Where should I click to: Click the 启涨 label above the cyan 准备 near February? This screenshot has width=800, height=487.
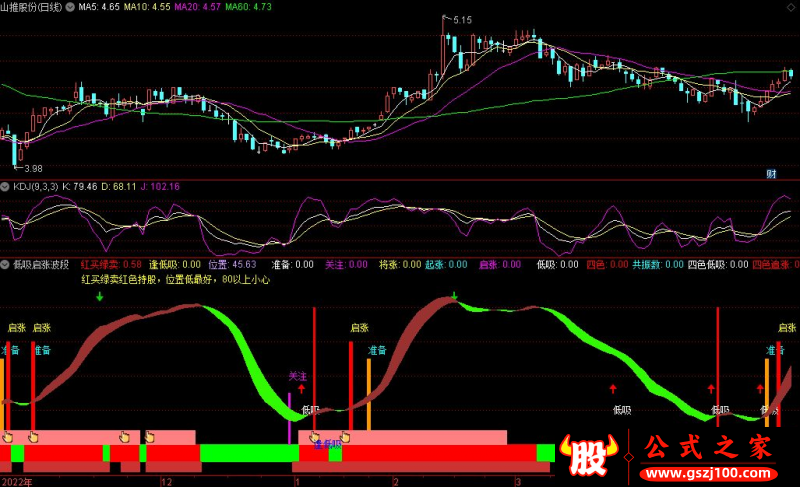point(360,328)
